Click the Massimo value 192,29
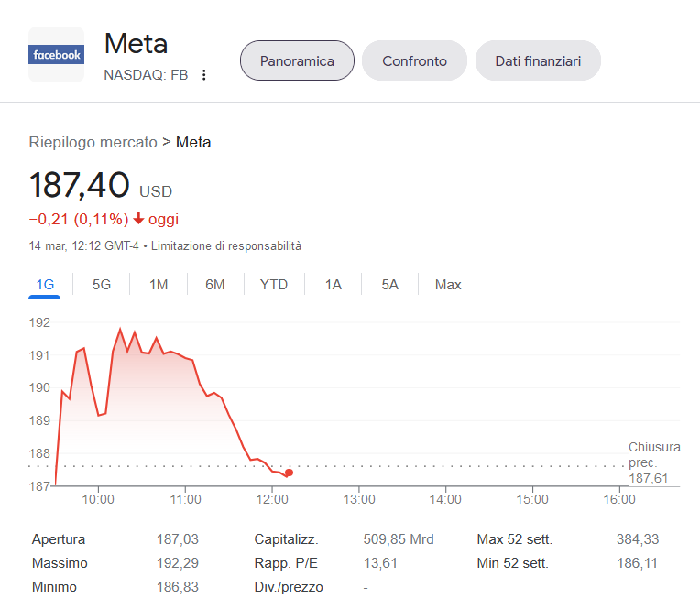Image resolution: width=700 pixels, height=609 pixels. click(177, 563)
